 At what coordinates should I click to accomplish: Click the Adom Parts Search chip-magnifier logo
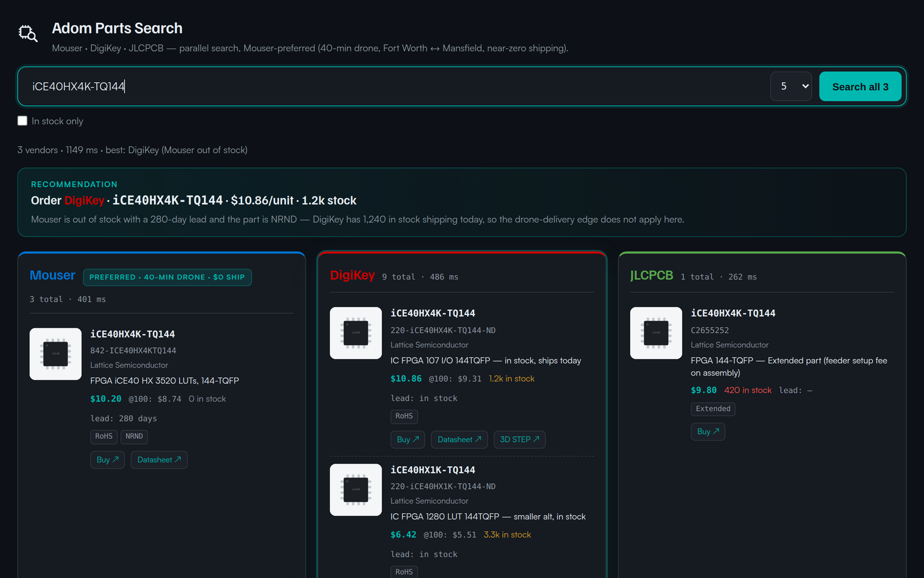[28, 34]
